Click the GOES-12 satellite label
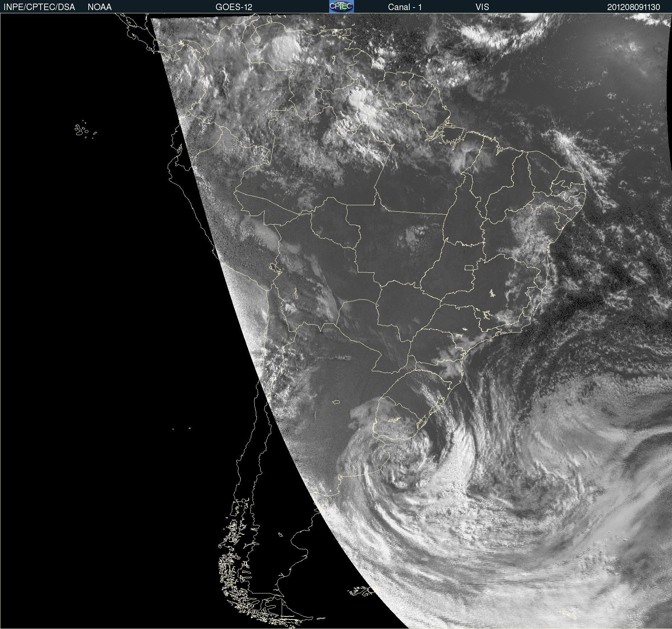This screenshot has height=629, width=672. tap(234, 7)
